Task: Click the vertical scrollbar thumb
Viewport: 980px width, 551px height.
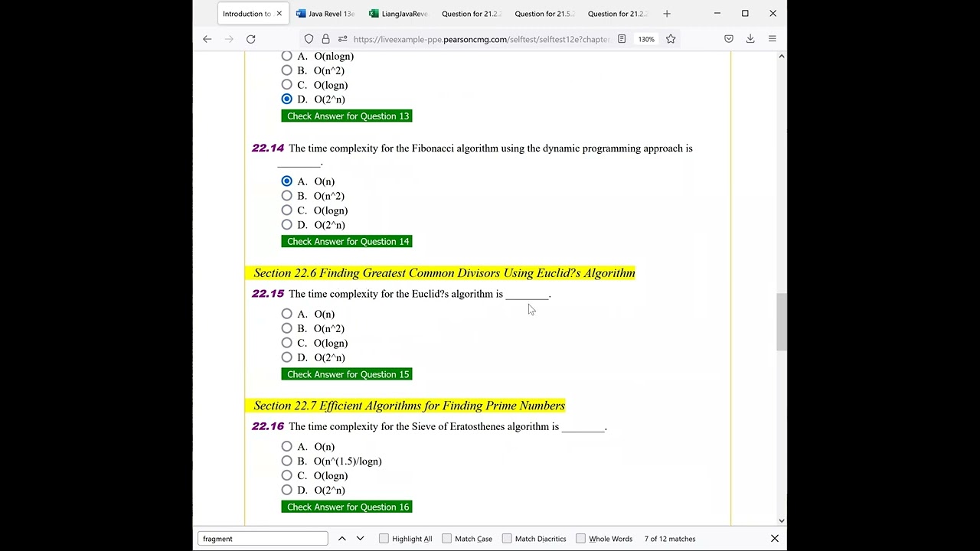Action: click(781, 321)
